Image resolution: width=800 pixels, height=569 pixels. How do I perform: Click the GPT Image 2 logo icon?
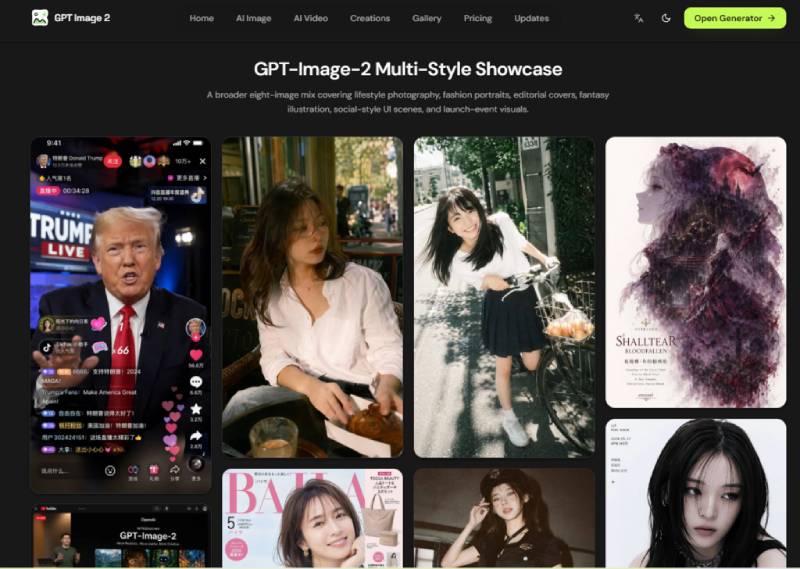pos(40,17)
